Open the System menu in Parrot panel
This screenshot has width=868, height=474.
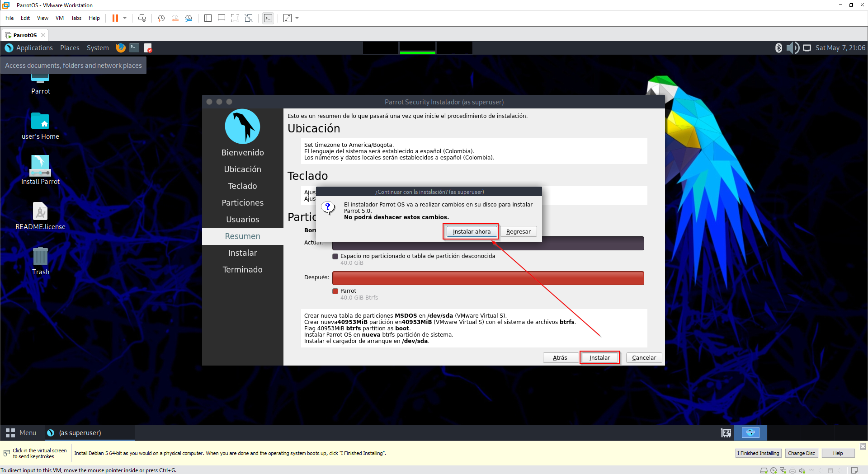pos(98,48)
